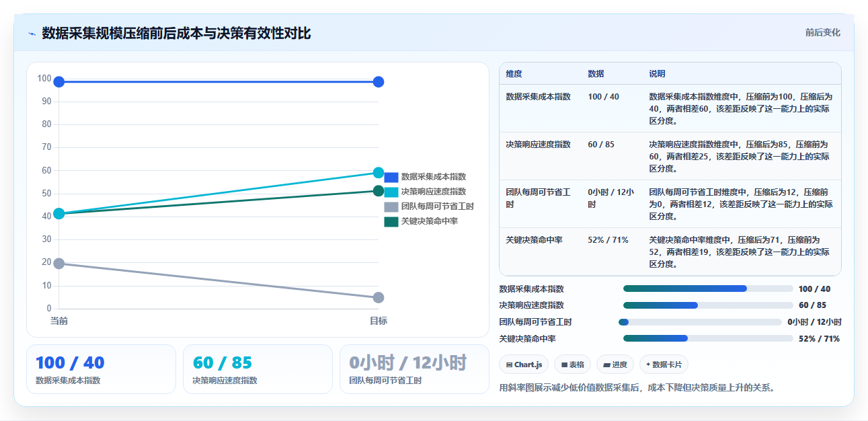Click the 团队每周可节省工时 cell in the table
This screenshot has width=868, height=421.
tap(538, 198)
